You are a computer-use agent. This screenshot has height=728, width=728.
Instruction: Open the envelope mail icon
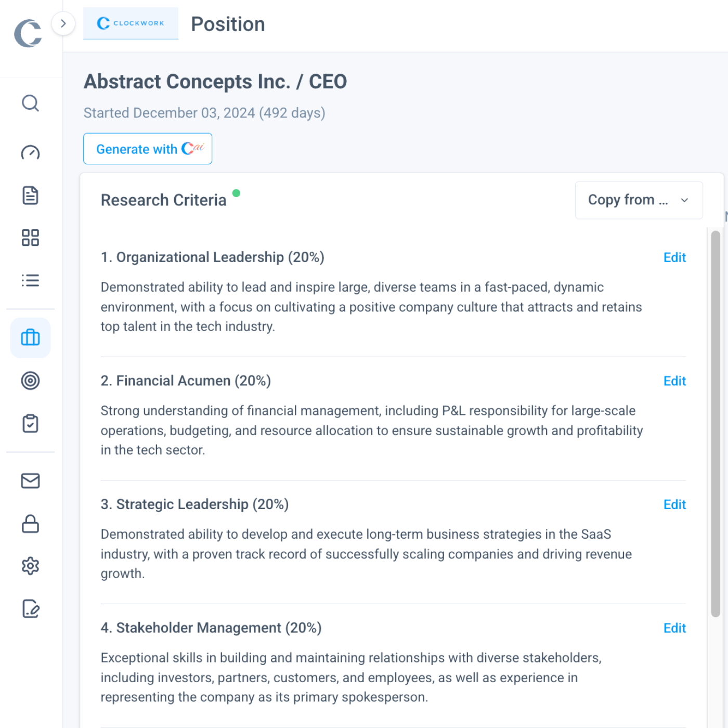[30, 481]
